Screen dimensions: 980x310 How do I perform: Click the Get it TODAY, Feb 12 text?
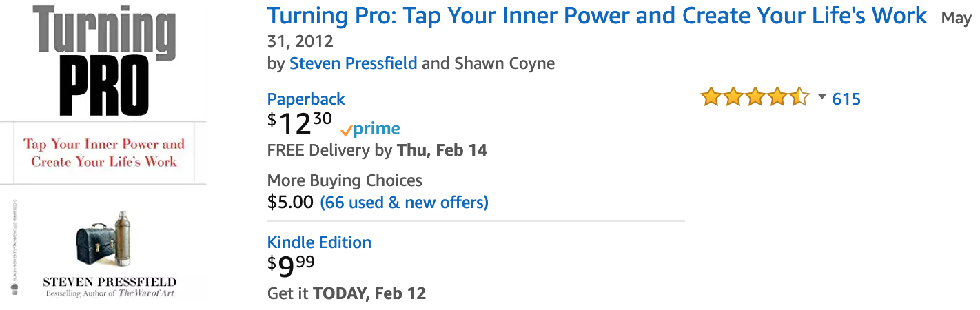pyautogui.click(x=347, y=293)
